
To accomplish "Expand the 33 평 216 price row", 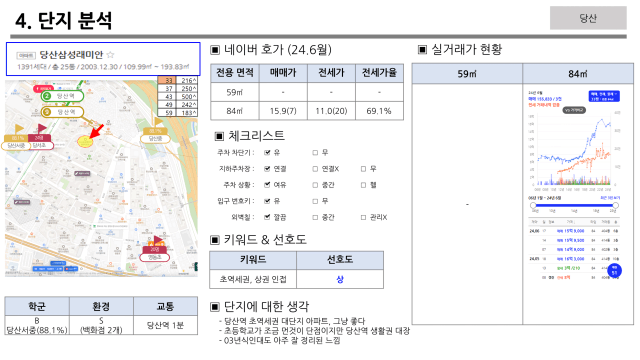I will pos(178,80).
